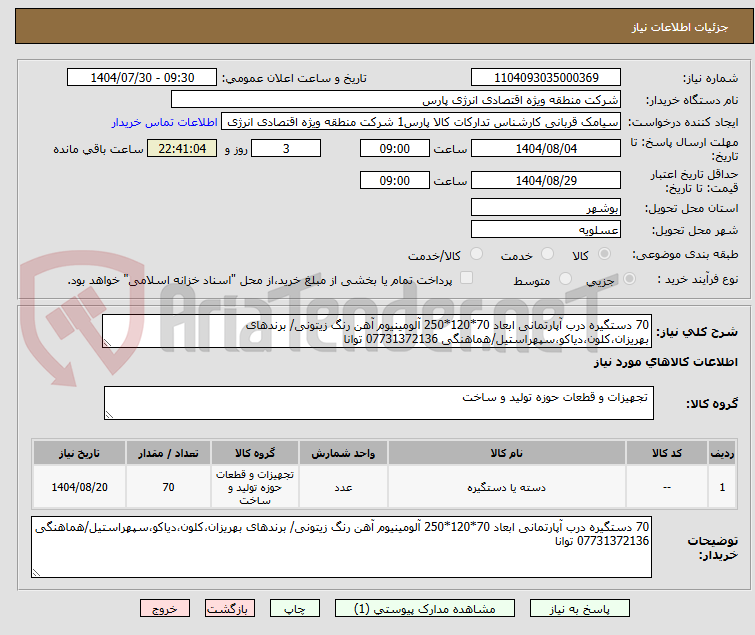Click the 'چاپ' print button
This screenshot has width=755, height=635.
point(295,609)
